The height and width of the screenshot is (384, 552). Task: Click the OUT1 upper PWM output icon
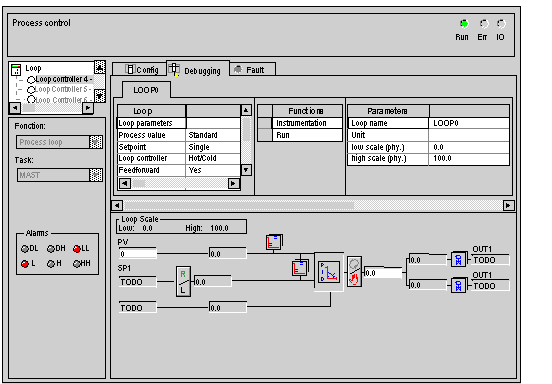tap(458, 260)
